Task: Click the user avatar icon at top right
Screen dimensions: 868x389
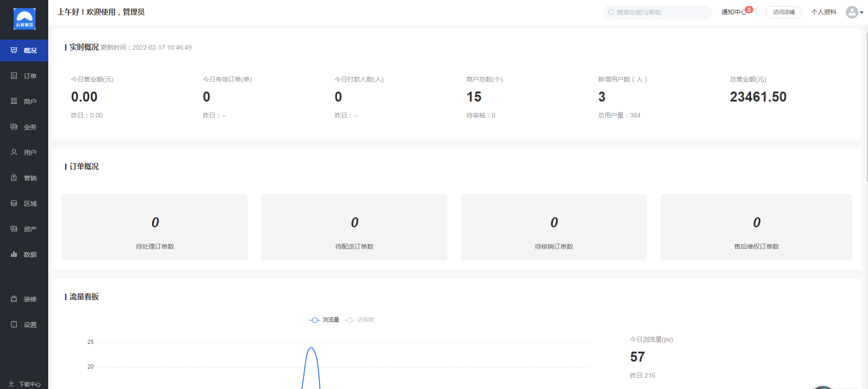Action: point(852,12)
